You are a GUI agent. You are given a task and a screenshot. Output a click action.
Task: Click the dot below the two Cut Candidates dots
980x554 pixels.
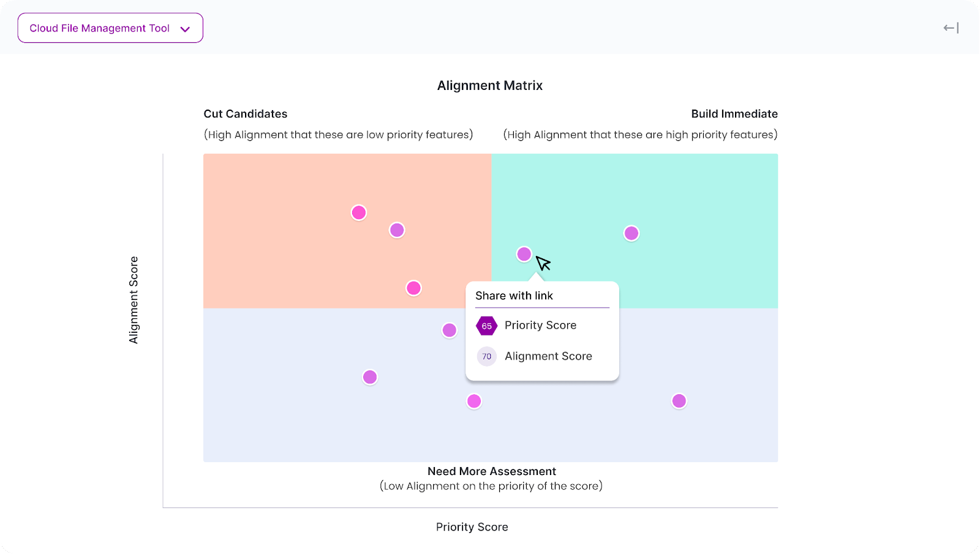pos(414,287)
